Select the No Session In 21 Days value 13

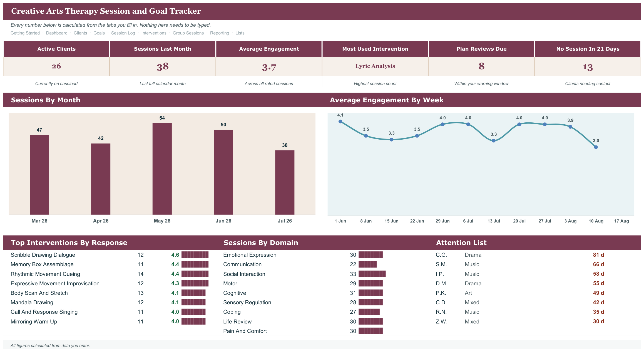tap(588, 67)
